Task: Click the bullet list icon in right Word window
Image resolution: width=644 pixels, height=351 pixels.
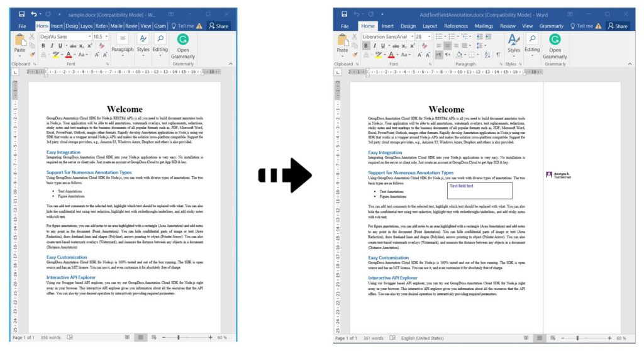Action: pyautogui.click(x=439, y=36)
